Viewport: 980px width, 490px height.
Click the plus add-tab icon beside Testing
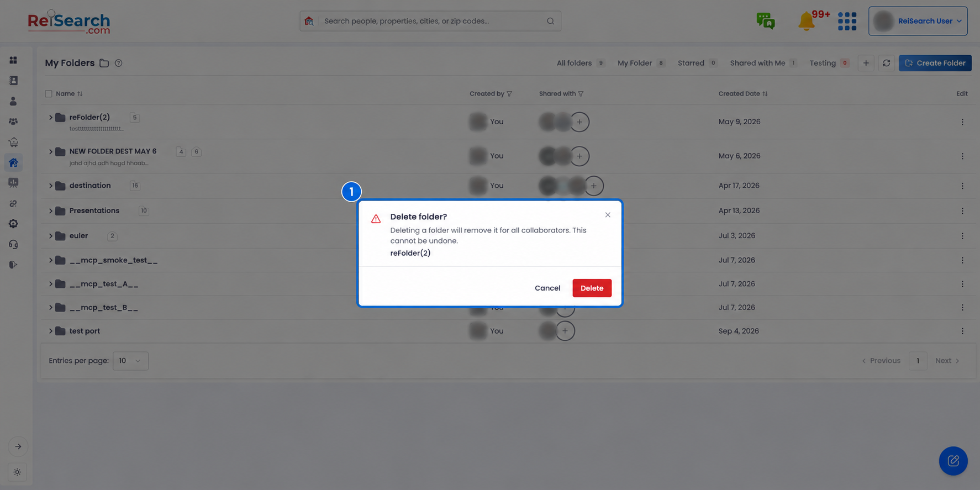(866, 63)
